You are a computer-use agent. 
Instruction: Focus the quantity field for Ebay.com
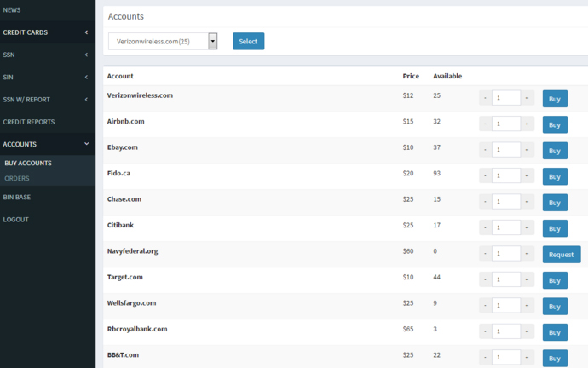[506, 150]
